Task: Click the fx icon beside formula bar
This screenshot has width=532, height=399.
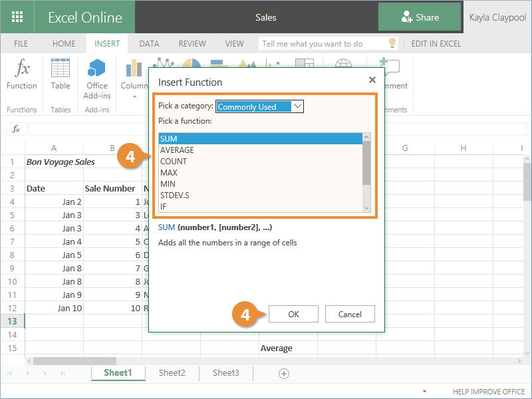Action: (x=16, y=129)
